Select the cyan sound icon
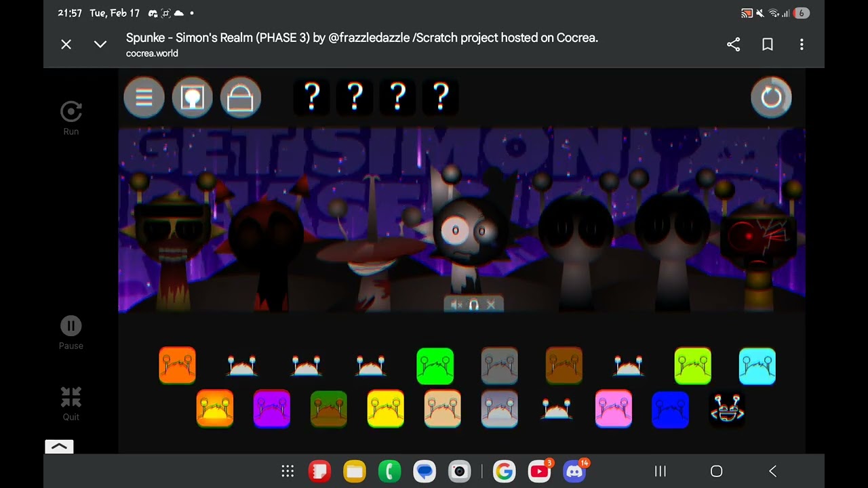Image resolution: width=868 pixels, height=488 pixels. click(x=757, y=366)
